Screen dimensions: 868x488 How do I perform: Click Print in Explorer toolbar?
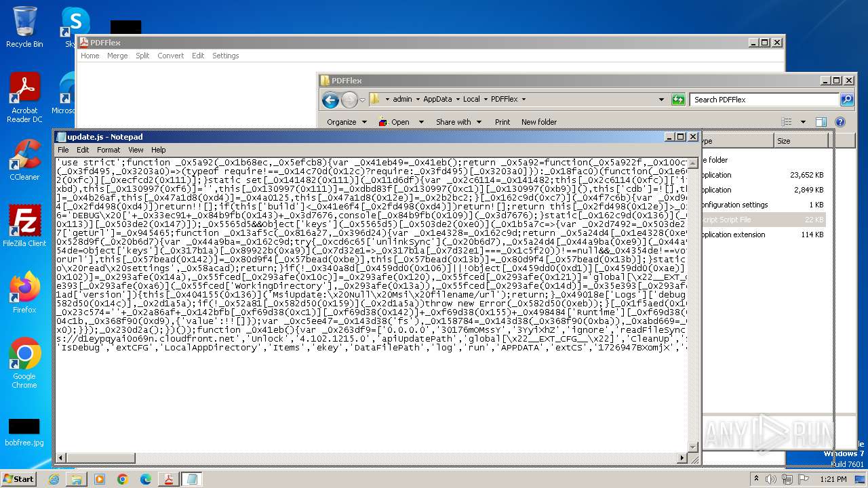pos(502,122)
